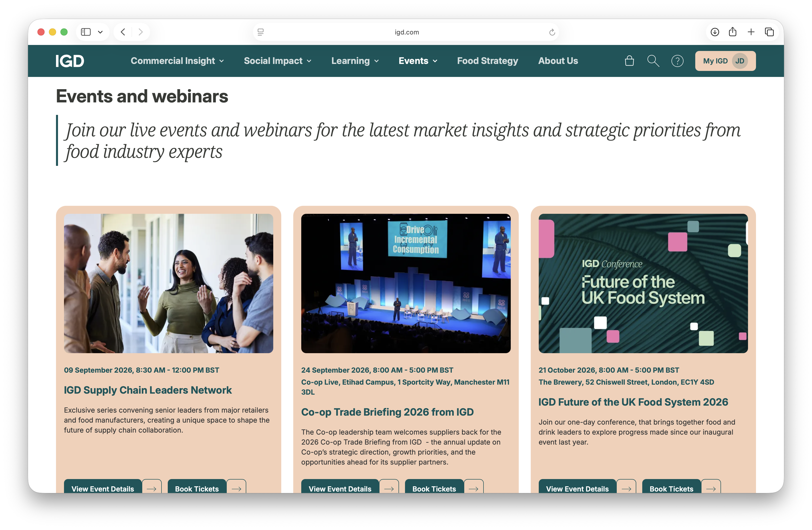Click the igd.com address bar
Image resolution: width=812 pixels, height=530 pixels.
[406, 32]
